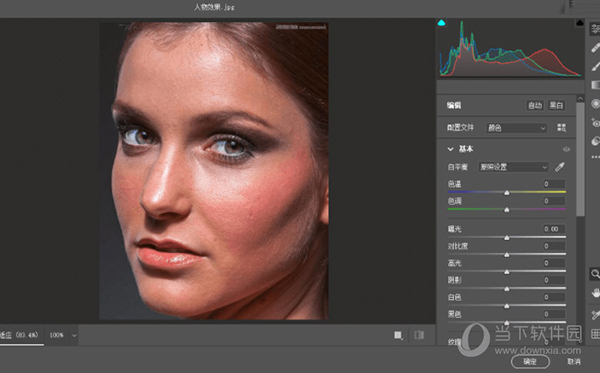The width and height of the screenshot is (600, 373).
Task: Open the zoom level dropdown arrow
Action: [74, 336]
